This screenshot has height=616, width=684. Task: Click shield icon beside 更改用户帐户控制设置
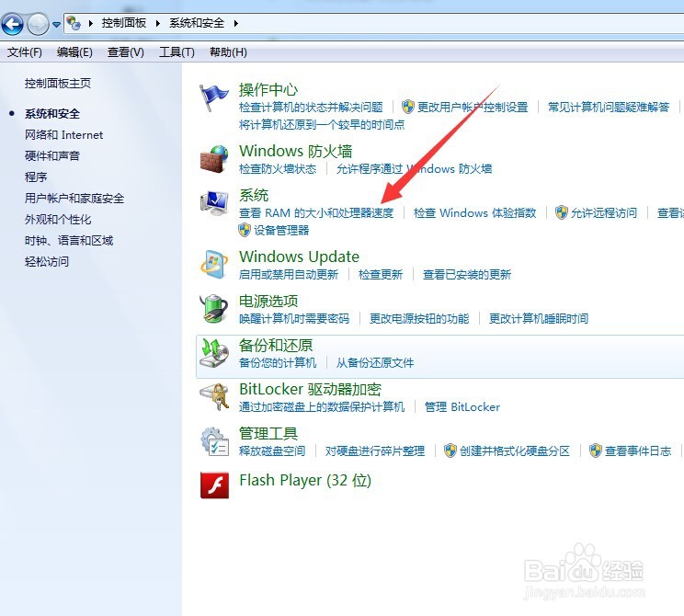408,107
